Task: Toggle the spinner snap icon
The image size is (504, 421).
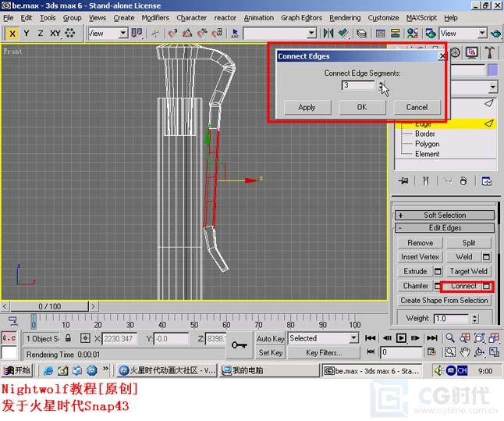Action: point(218,33)
